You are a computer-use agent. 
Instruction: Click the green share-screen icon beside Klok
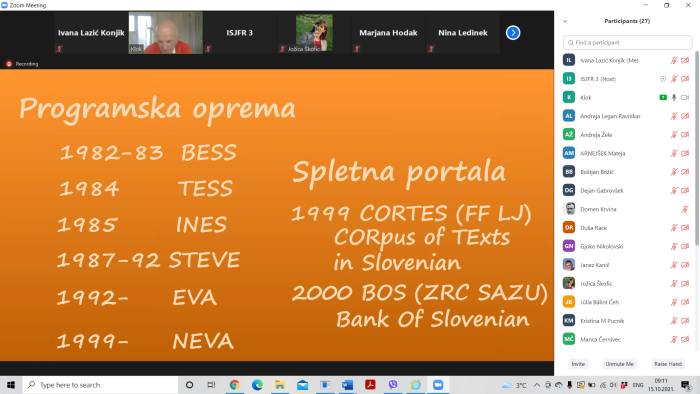click(663, 97)
